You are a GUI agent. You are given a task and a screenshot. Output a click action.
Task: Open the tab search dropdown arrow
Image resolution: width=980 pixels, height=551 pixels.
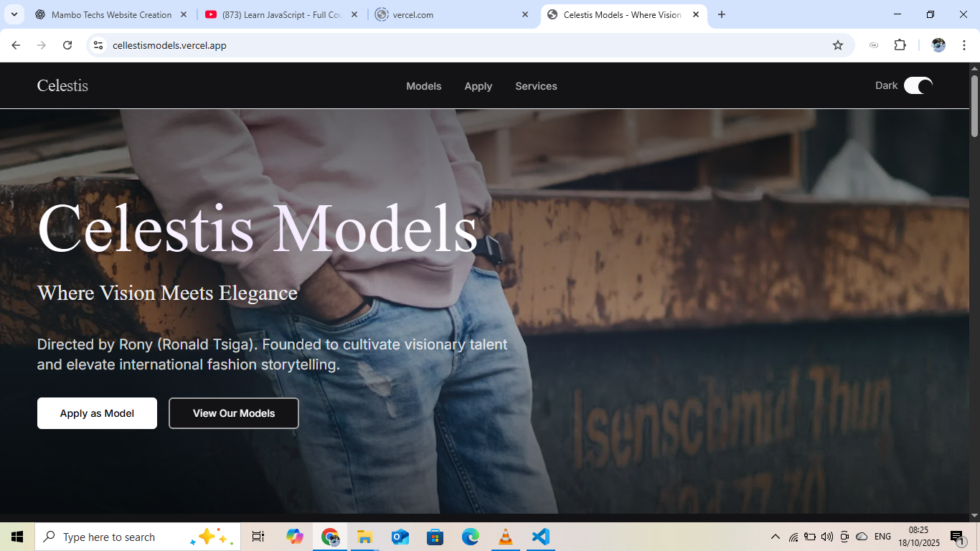[x=14, y=14]
